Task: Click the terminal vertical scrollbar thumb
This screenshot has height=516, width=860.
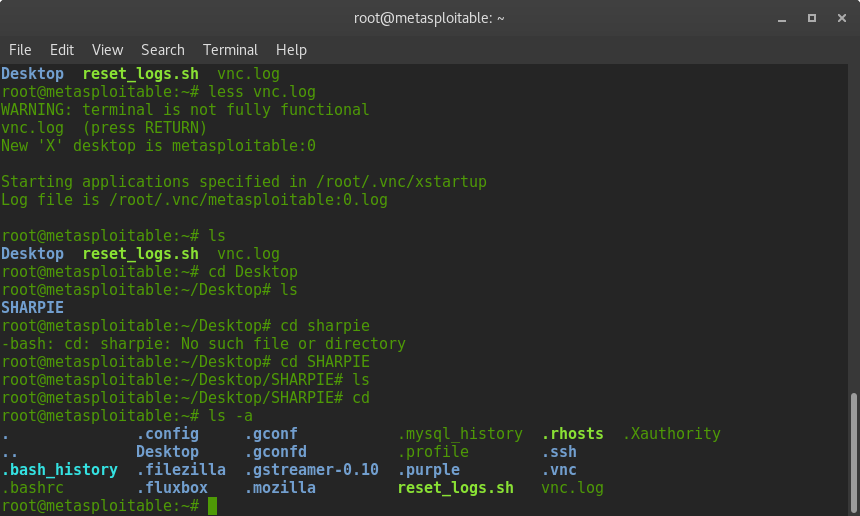Action: tap(853, 452)
